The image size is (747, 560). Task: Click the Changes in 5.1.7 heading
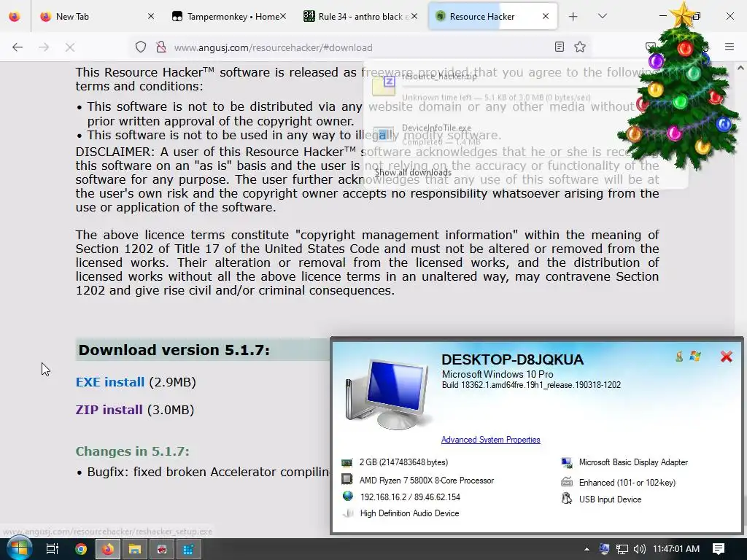tap(133, 451)
